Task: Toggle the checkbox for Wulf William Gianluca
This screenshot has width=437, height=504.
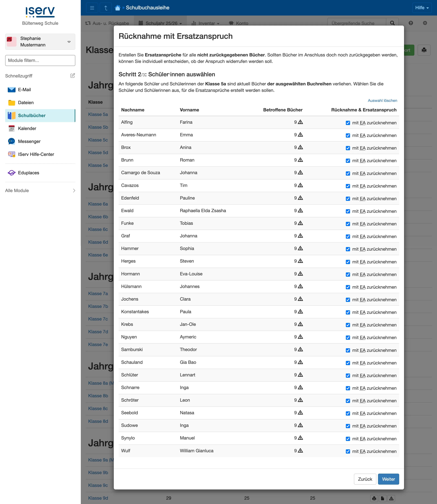Action: pyautogui.click(x=348, y=452)
